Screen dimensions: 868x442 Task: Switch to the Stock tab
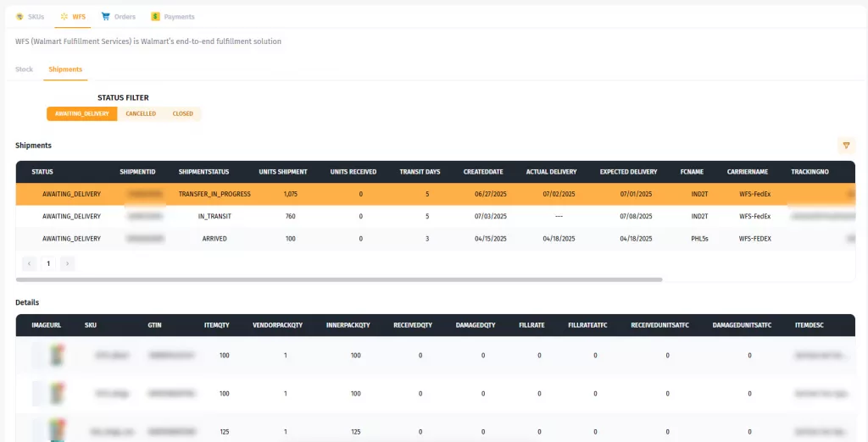click(25, 69)
